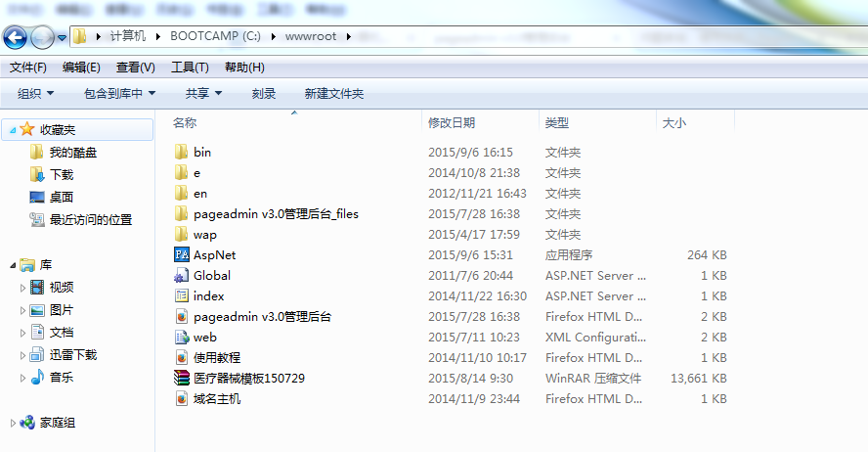This screenshot has width=868, height=452.
Task: Sort files by 修改日期 column header
Action: click(452, 123)
